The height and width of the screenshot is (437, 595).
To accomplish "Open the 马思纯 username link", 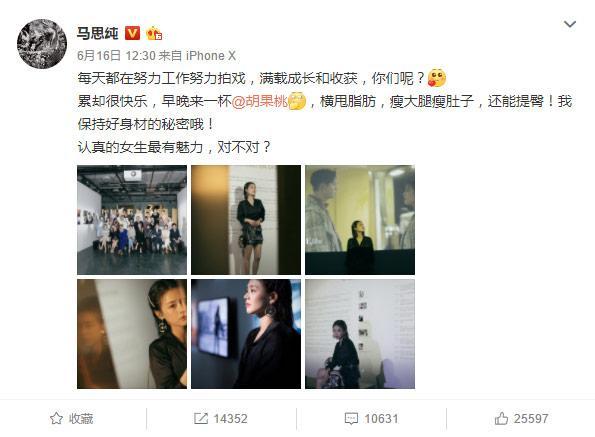I will pyautogui.click(x=98, y=33).
